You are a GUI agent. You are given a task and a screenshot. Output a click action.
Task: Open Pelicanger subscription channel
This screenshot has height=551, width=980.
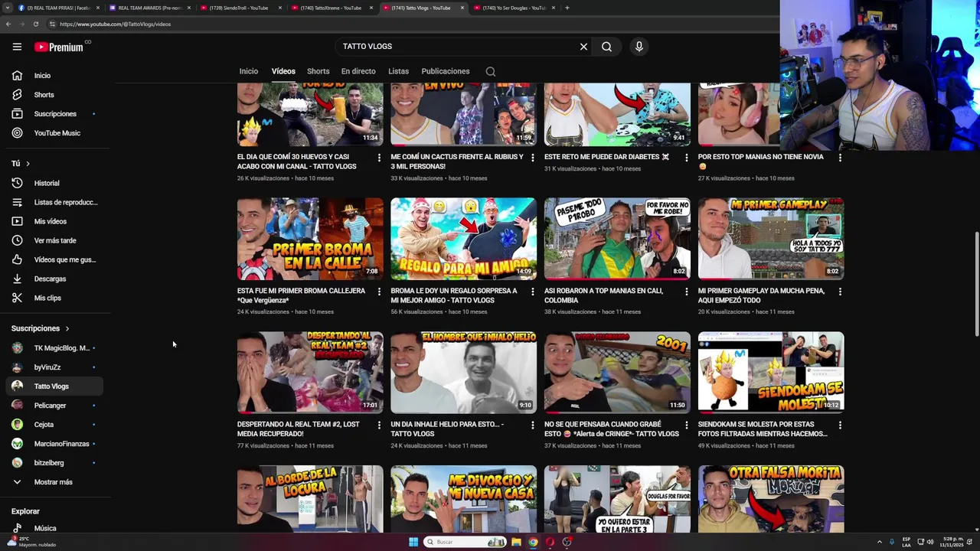coord(53,406)
